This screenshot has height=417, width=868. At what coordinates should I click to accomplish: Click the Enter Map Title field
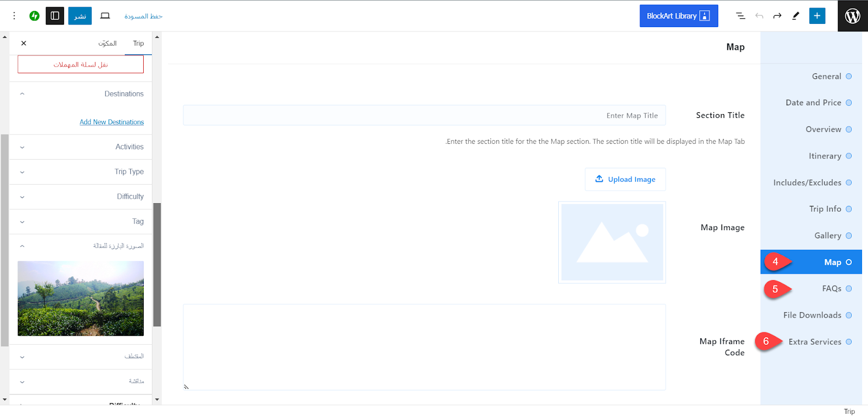pyautogui.click(x=424, y=116)
